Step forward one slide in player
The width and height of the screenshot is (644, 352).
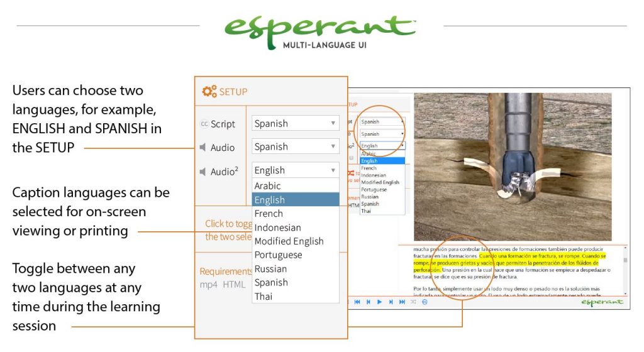pos(391,302)
